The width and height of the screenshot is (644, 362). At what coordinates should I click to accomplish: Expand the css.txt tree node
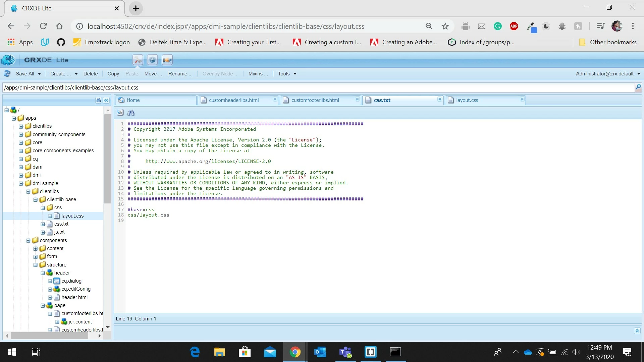click(43, 224)
